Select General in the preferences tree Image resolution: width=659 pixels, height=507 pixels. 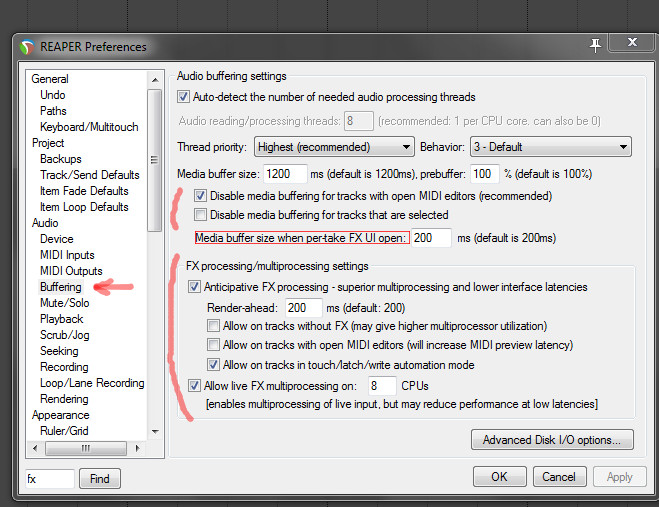tap(50, 79)
